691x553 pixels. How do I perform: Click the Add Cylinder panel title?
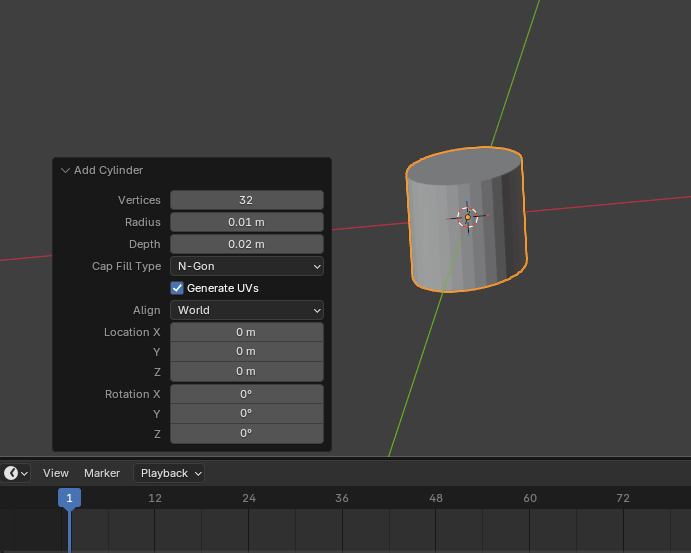pyautogui.click(x=108, y=170)
